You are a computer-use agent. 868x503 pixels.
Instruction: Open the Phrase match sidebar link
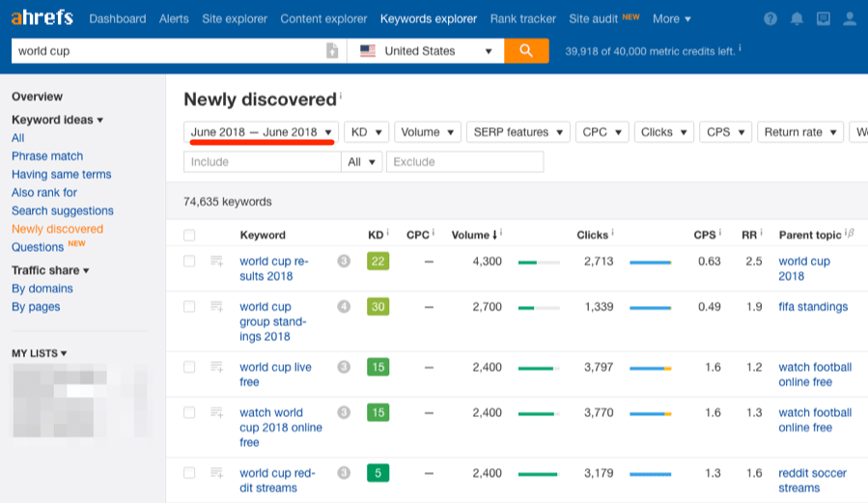pyautogui.click(x=47, y=156)
